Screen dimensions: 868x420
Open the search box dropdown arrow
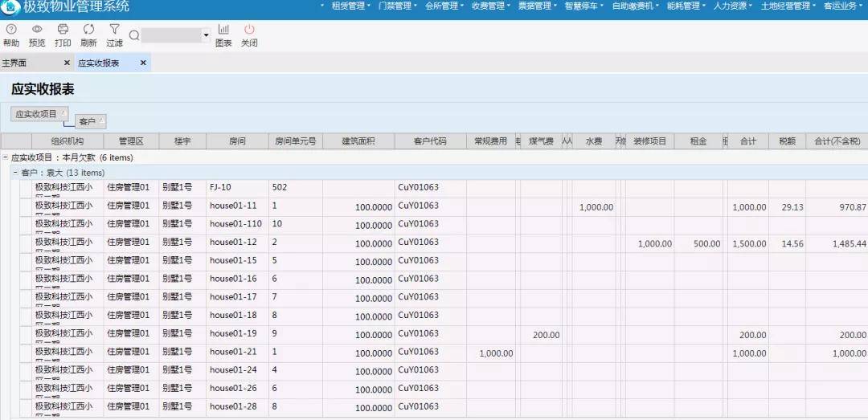207,35
